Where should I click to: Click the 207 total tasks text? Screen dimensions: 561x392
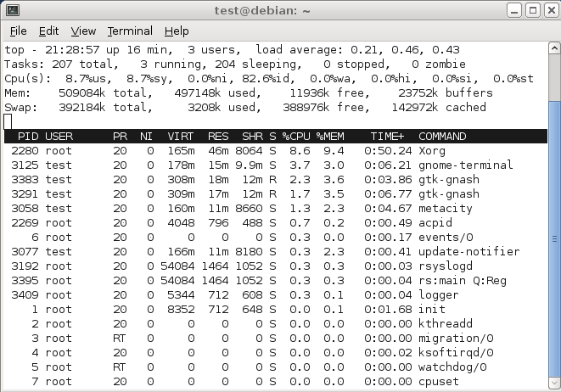(85, 64)
